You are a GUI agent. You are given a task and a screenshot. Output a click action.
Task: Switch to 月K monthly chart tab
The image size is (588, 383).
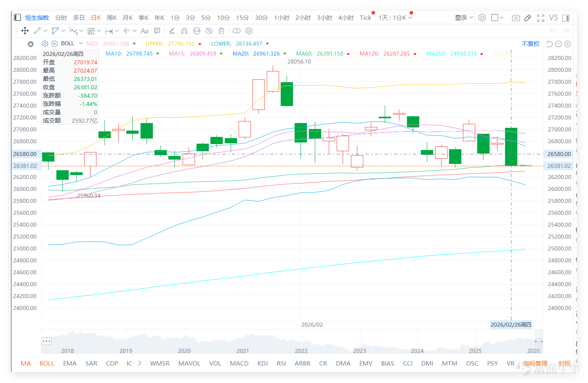point(127,17)
